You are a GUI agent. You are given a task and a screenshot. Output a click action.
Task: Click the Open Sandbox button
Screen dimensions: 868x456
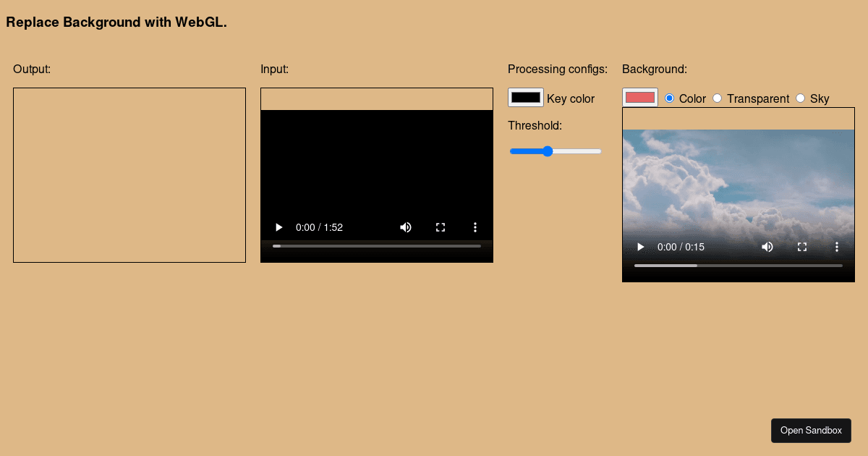click(x=811, y=430)
